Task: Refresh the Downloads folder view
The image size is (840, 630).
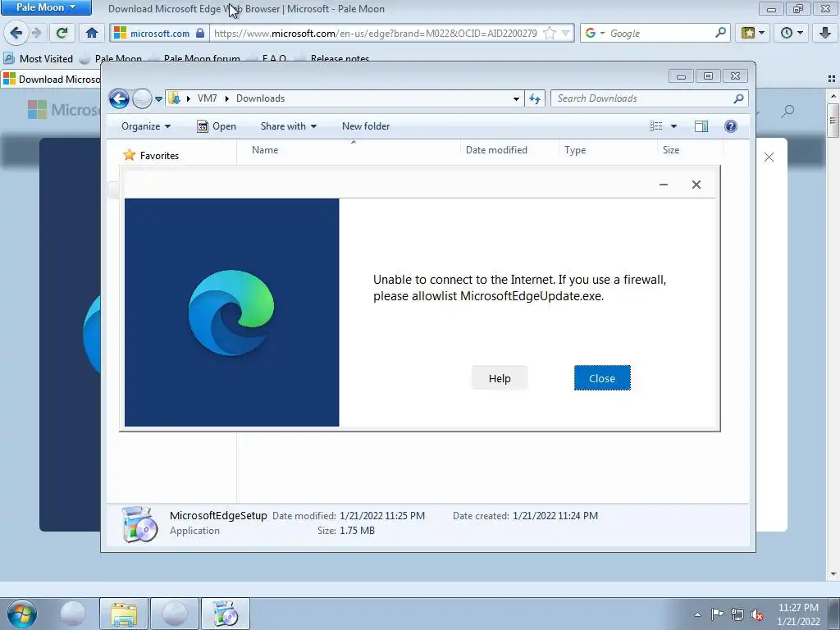Action: (x=535, y=98)
